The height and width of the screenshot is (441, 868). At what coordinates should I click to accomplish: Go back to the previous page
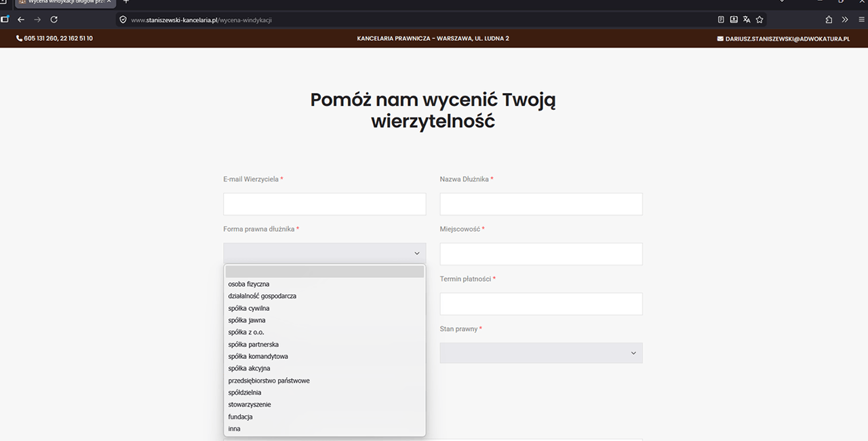[21, 20]
